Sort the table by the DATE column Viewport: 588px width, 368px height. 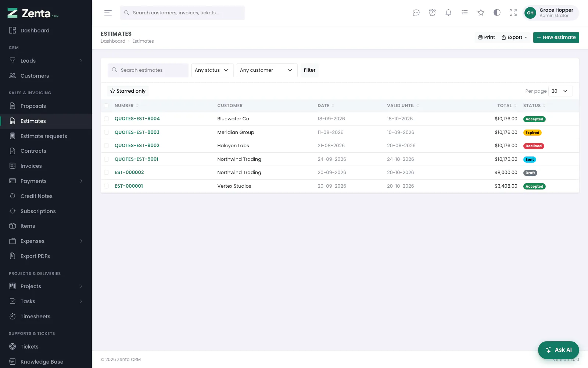pyautogui.click(x=326, y=106)
